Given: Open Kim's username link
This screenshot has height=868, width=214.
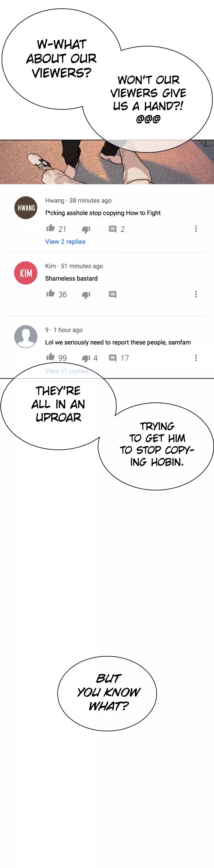Looking at the screenshot, I should point(51,266).
